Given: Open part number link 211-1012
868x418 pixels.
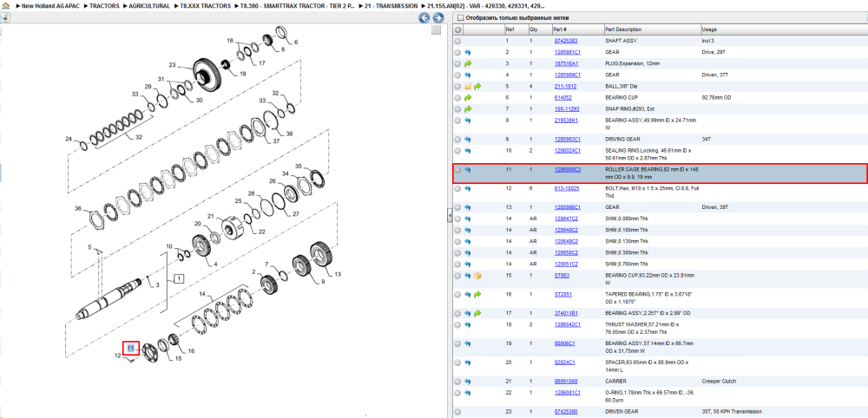Looking at the screenshot, I should click(563, 86).
